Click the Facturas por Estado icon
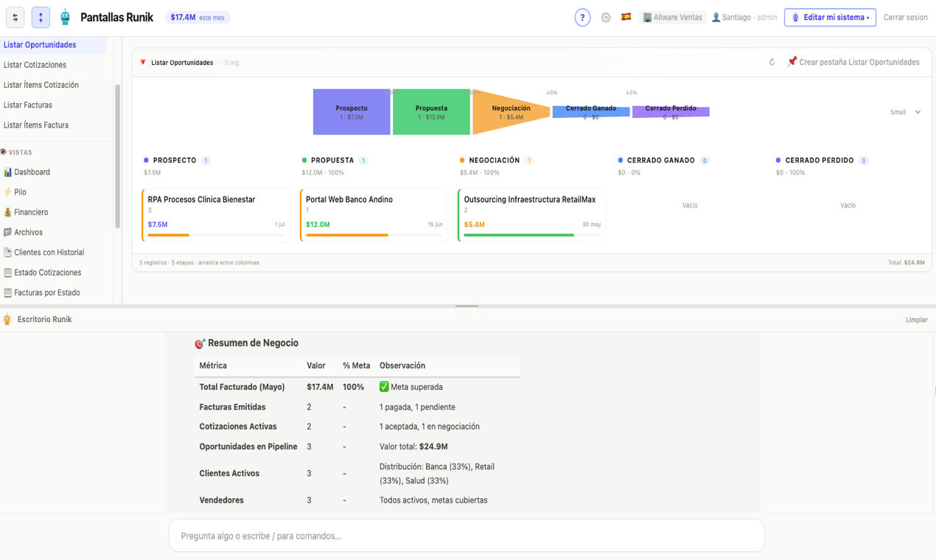 pos(7,293)
